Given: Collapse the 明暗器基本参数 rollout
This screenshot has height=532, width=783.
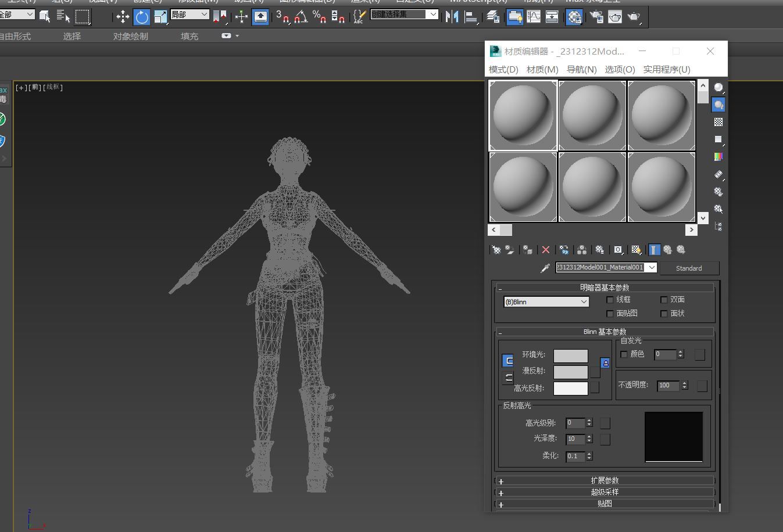Looking at the screenshot, I should click(x=605, y=288).
